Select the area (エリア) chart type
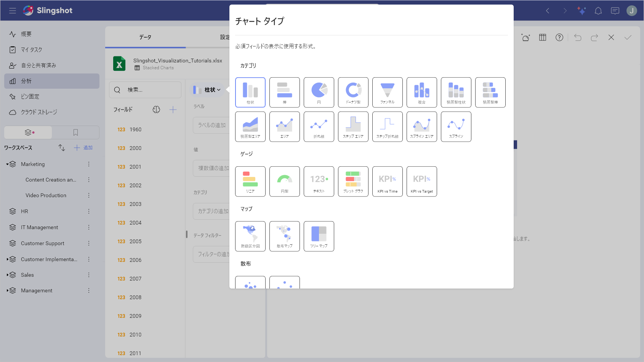This screenshot has height=362, width=644. tap(285, 127)
